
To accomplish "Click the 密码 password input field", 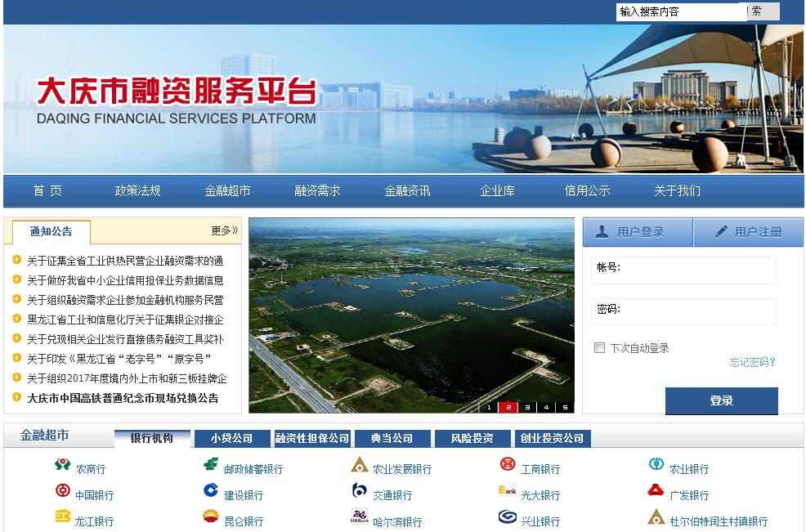I will [x=683, y=312].
